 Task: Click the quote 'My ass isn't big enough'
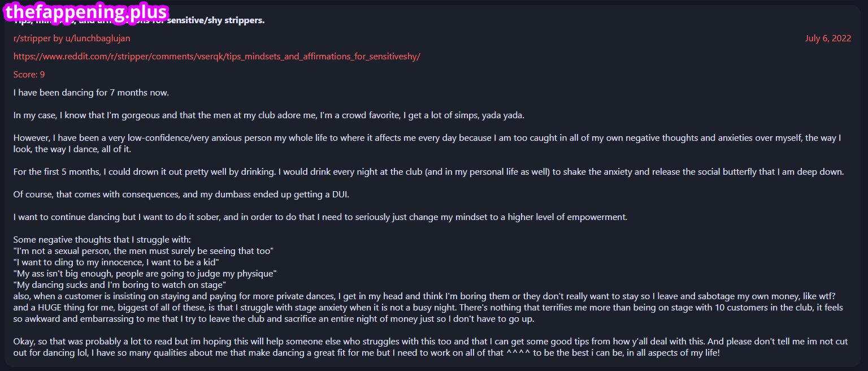145,274
